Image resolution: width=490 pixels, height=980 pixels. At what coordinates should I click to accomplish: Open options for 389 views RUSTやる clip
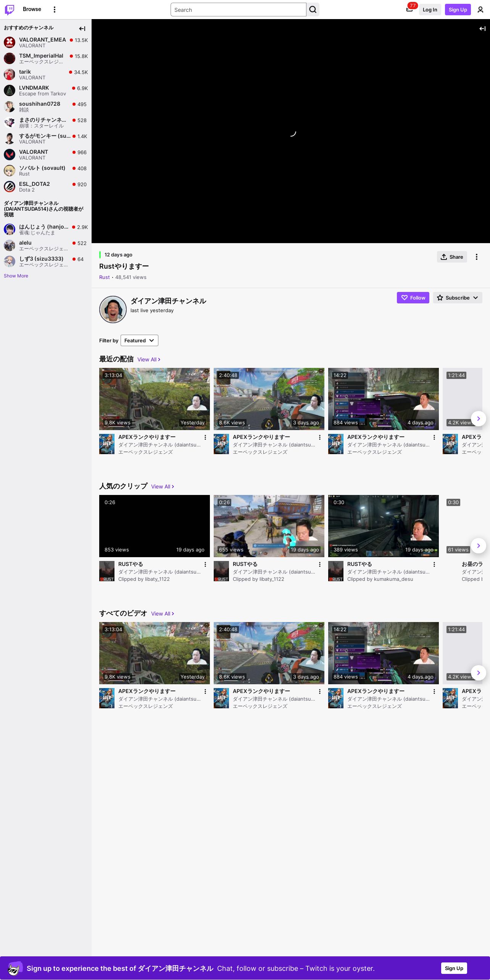click(x=434, y=564)
